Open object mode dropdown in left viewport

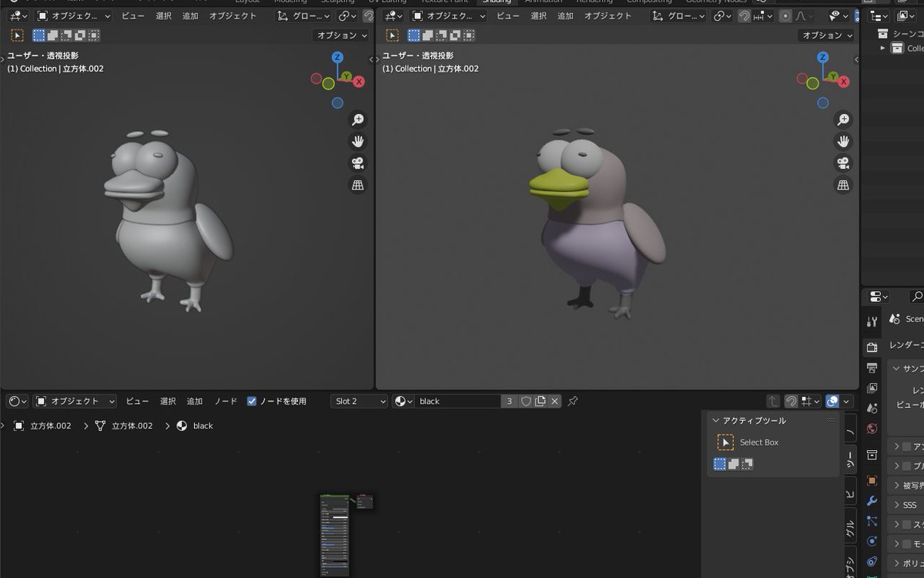click(73, 15)
